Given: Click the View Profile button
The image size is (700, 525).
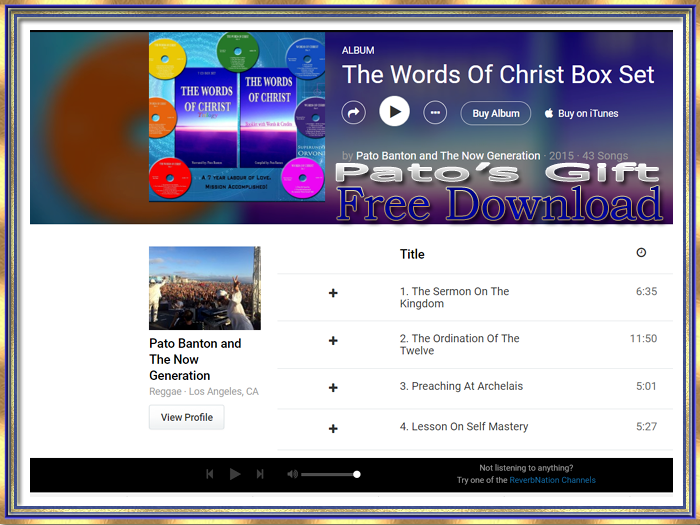Looking at the screenshot, I should pyautogui.click(x=186, y=417).
